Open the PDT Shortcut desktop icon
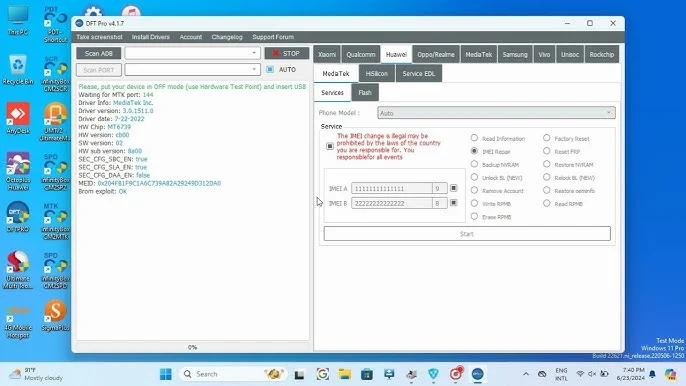 coord(55,24)
